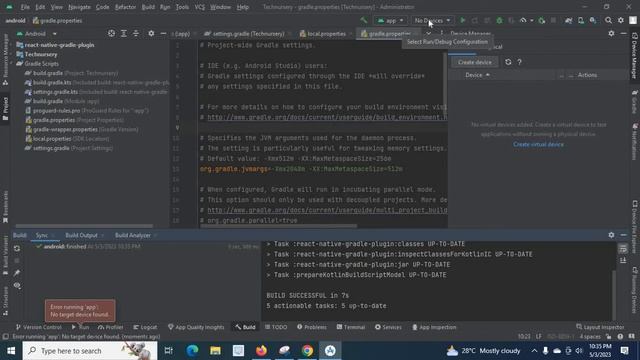Screen dimensions: 640x360
Task: Select Build Analyzer tab
Action: 133,235
